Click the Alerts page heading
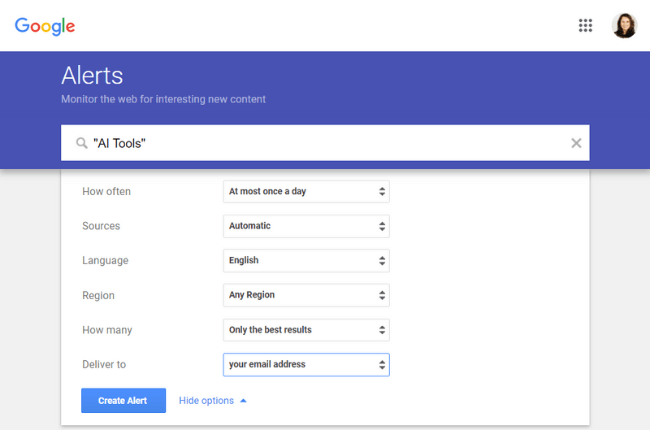This screenshot has width=650, height=430. click(92, 76)
